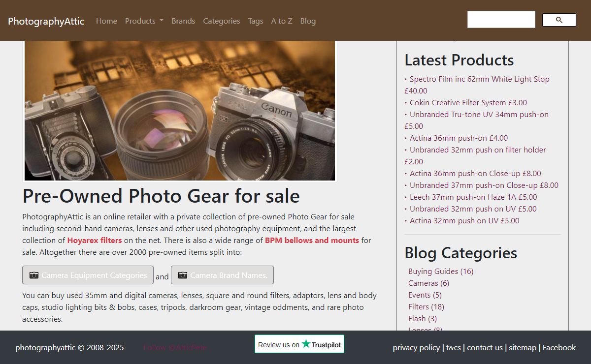The width and height of the screenshot is (591, 364).
Task: Open the Brands nav item
Action: (x=183, y=21)
